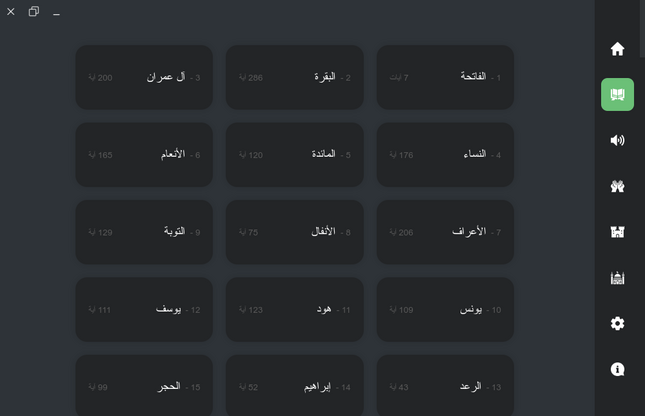
Task: Open surah 4 النساء card
Action: pos(445,155)
